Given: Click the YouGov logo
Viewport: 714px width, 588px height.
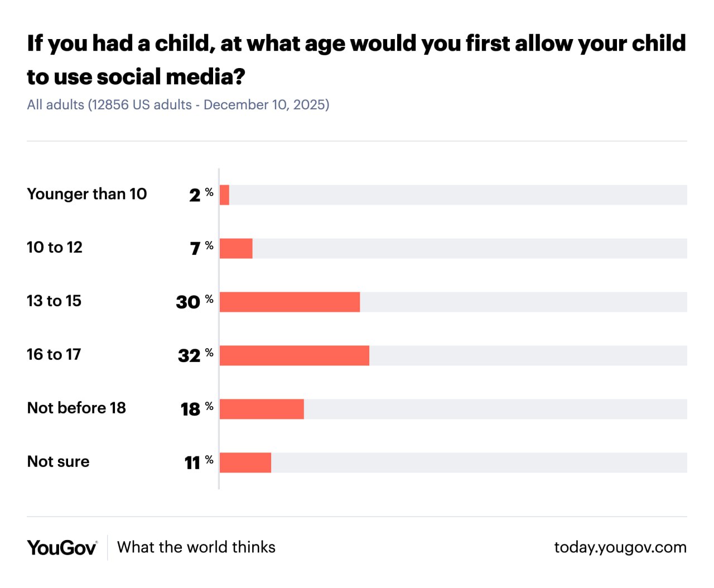Looking at the screenshot, I should (62, 548).
